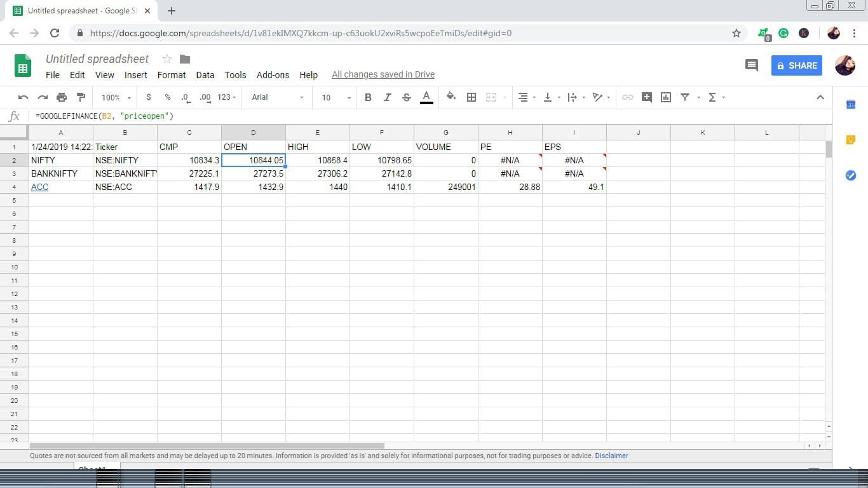This screenshot has height=488, width=868.
Task: Open the Add-ons menu
Action: [273, 75]
